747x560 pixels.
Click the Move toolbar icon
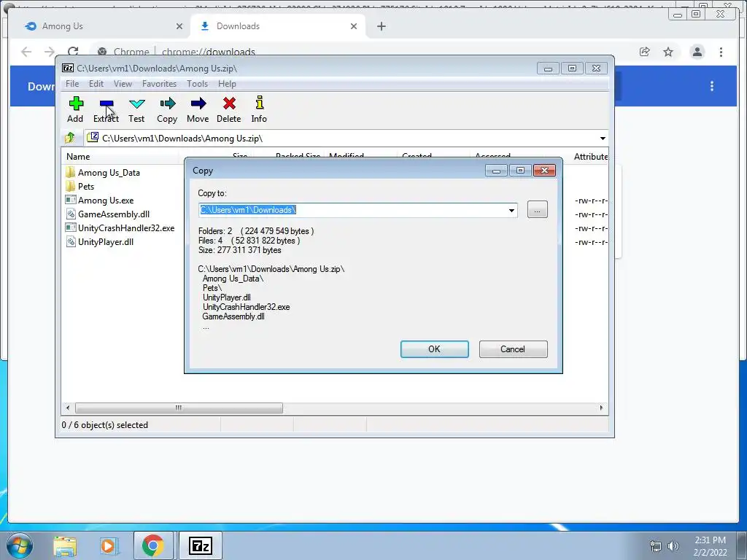[x=198, y=110]
